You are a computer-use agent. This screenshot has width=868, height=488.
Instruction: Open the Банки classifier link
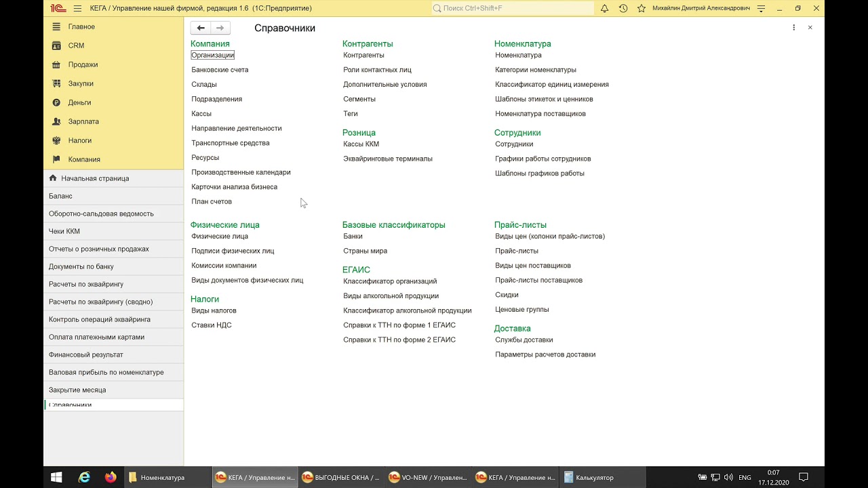(353, 236)
